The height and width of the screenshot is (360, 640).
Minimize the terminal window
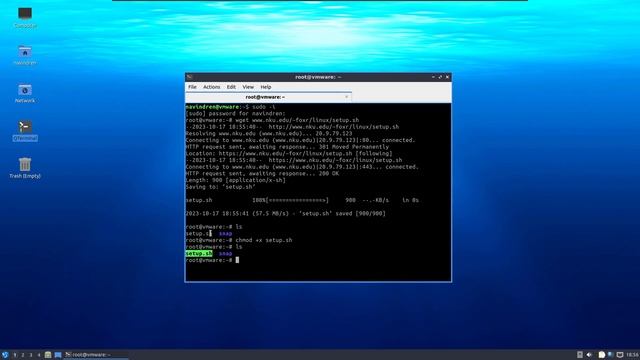pos(433,77)
